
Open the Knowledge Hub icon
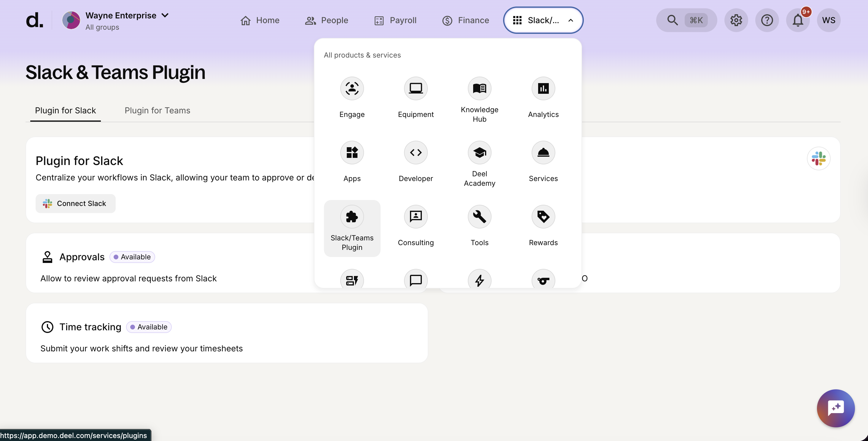click(x=479, y=89)
